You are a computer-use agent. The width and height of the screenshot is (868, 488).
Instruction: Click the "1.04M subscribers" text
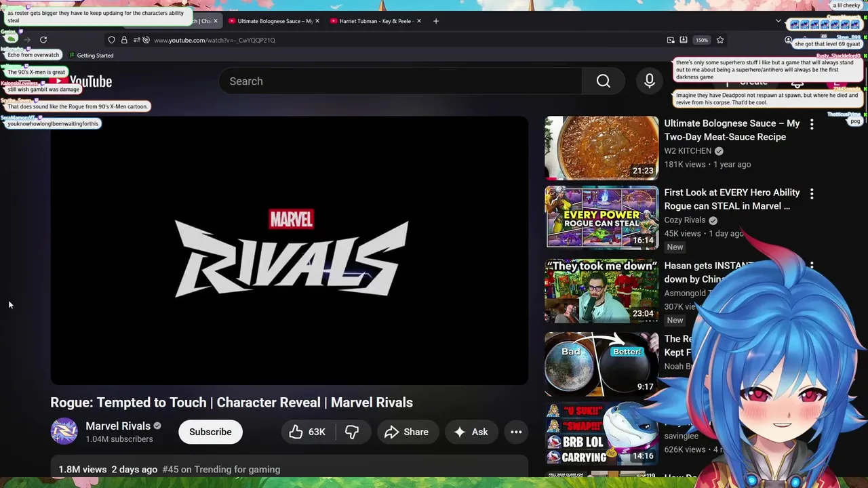pyautogui.click(x=119, y=439)
